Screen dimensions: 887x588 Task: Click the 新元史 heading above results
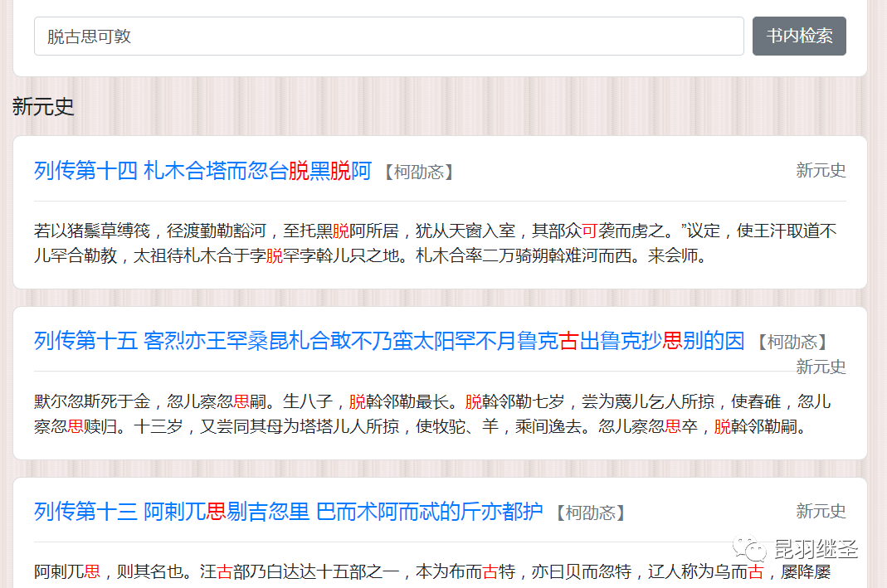(43, 106)
